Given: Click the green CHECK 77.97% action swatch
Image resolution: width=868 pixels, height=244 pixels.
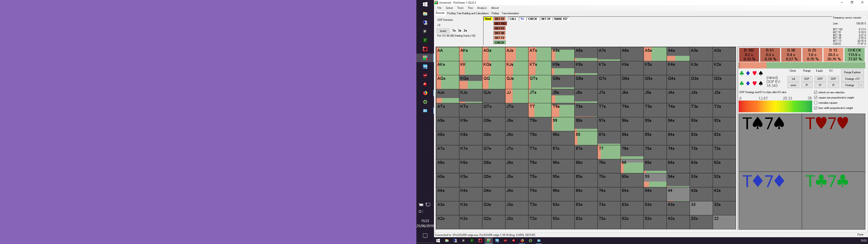Looking at the screenshot, I should point(854,55).
